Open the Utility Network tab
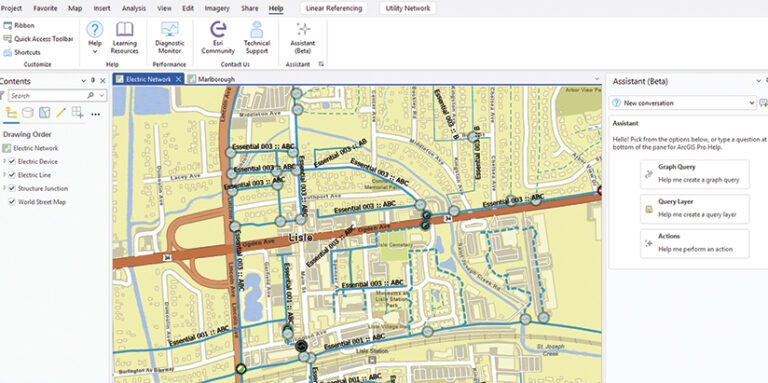The height and width of the screenshot is (383, 768). [408, 8]
